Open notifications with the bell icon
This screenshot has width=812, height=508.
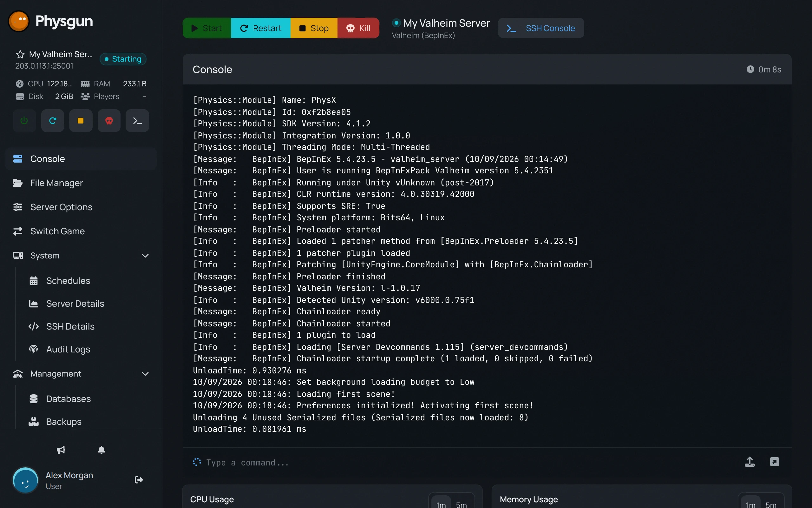point(101,450)
